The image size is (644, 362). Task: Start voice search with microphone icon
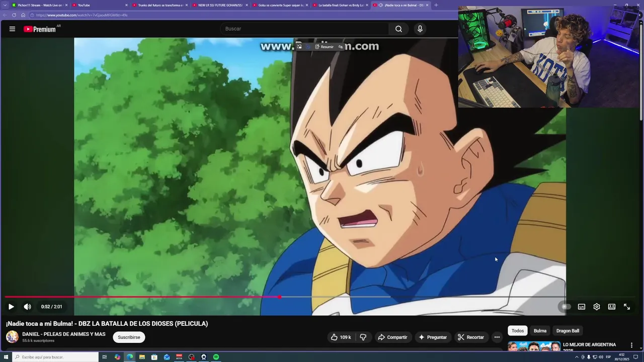[420, 29]
